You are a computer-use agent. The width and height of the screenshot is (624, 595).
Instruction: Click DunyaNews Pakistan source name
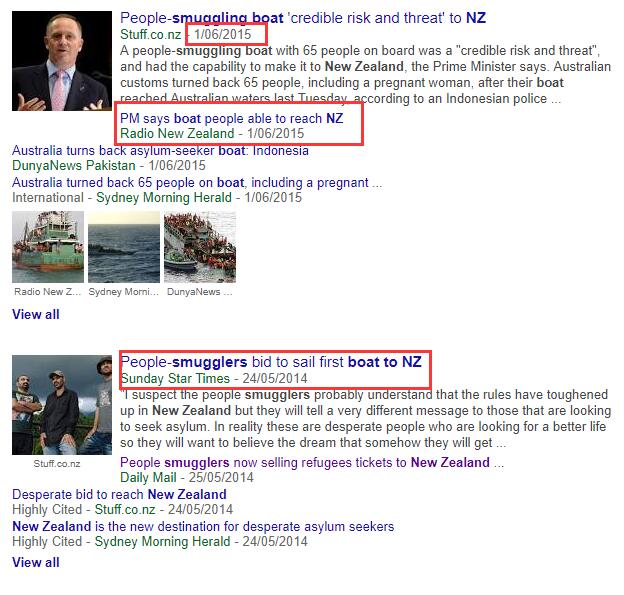74,165
